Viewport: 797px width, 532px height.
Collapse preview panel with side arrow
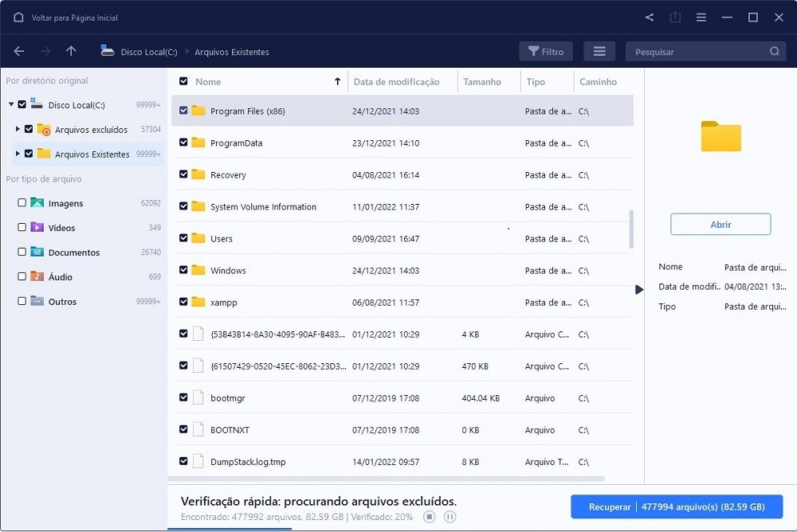[x=639, y=290]
